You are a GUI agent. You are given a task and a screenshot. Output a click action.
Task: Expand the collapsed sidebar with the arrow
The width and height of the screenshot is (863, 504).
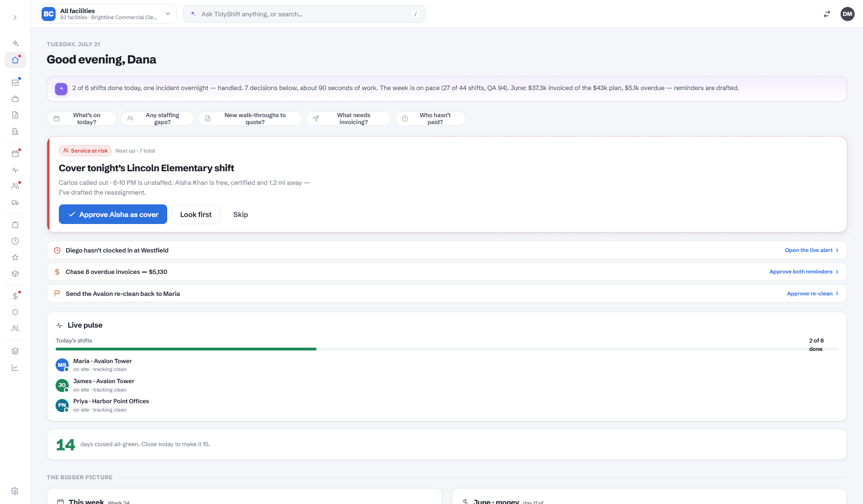[x=15, y=17]
